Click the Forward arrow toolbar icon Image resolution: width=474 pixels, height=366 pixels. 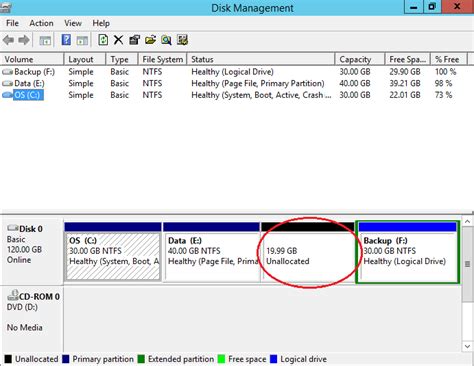(x=24, y=40)
